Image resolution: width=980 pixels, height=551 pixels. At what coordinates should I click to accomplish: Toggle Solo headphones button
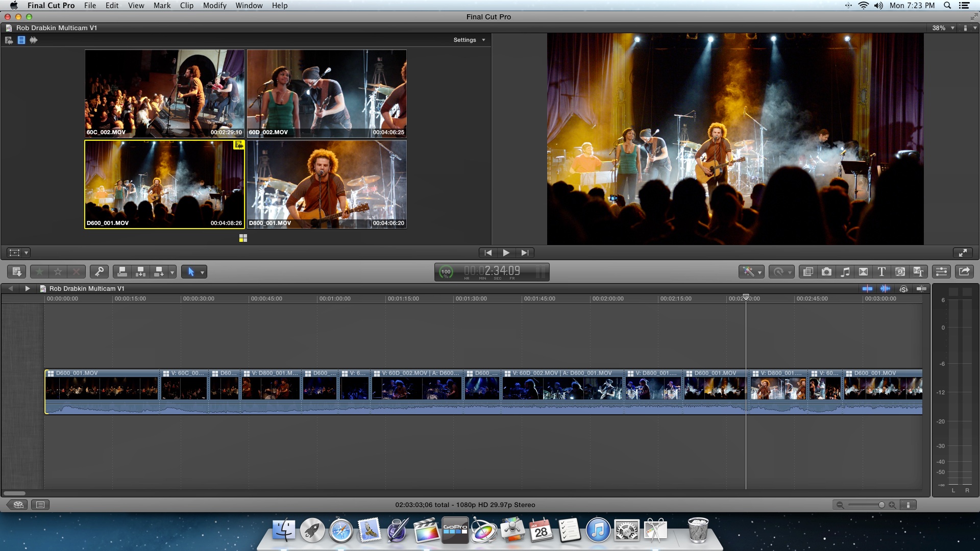(x=903, y=289)
